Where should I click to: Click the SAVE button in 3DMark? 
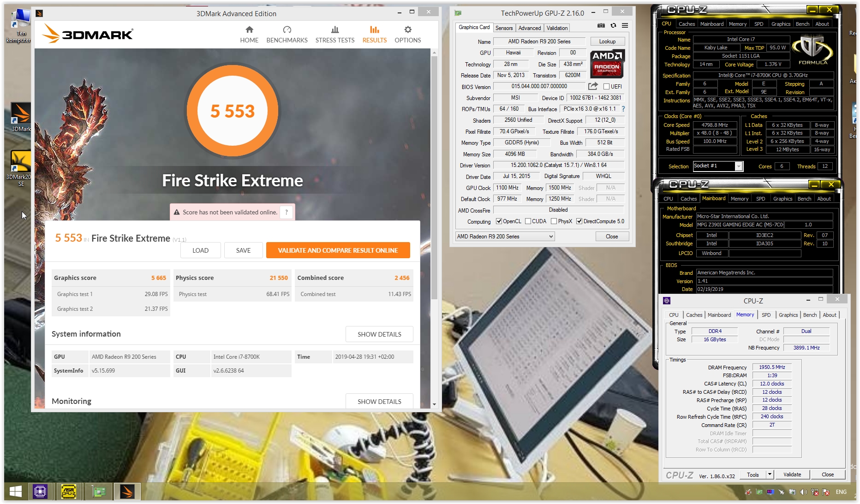pyautogui.click(x=243, y=250)
